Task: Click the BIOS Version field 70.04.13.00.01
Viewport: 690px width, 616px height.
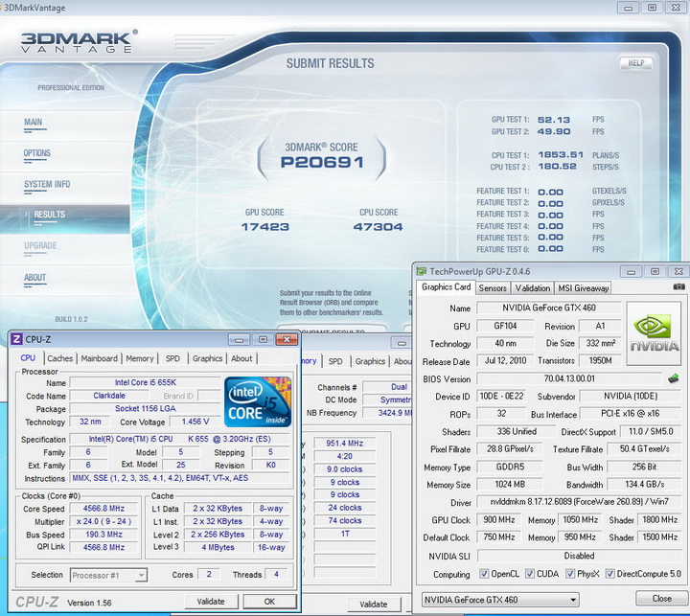Action: click(569, 378)
